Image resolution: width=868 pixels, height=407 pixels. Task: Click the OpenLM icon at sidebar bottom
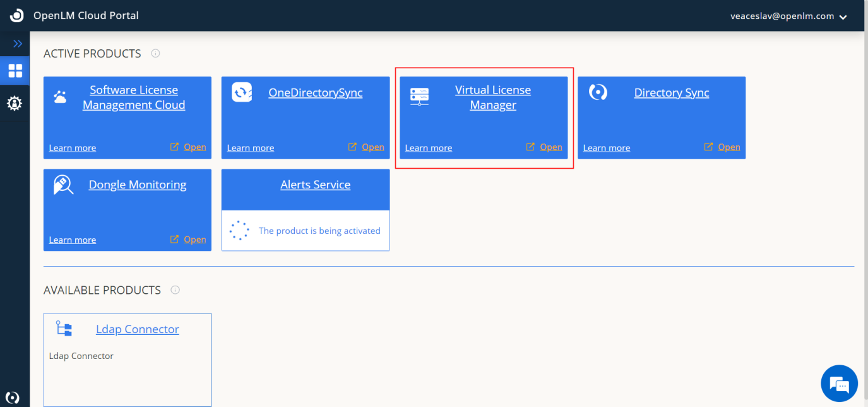tap(12, 398)
